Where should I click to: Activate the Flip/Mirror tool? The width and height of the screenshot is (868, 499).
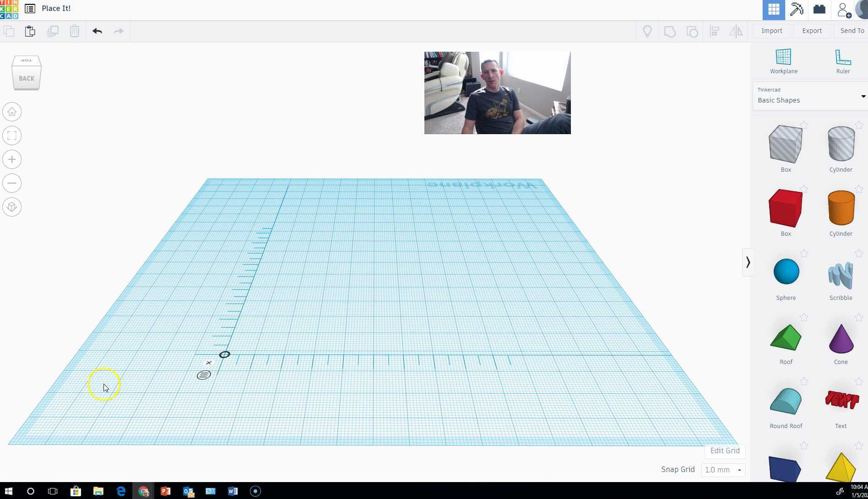pos(736,31)
